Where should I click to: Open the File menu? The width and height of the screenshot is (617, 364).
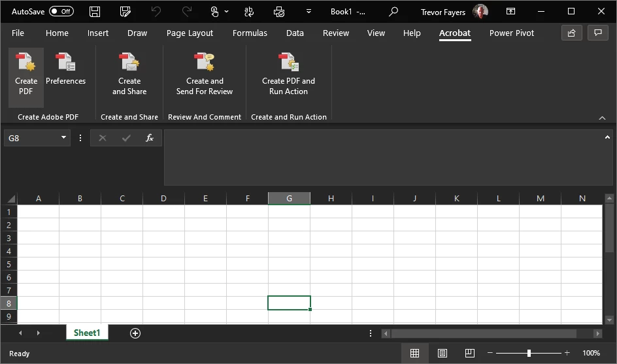coord(18,33)
